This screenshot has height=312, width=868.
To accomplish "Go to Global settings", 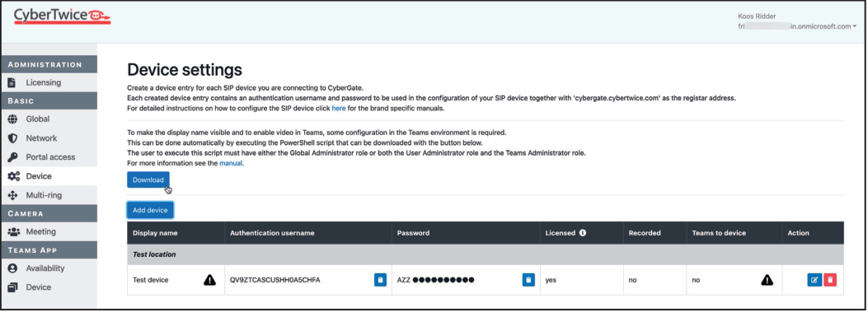I will pos(38,119).
